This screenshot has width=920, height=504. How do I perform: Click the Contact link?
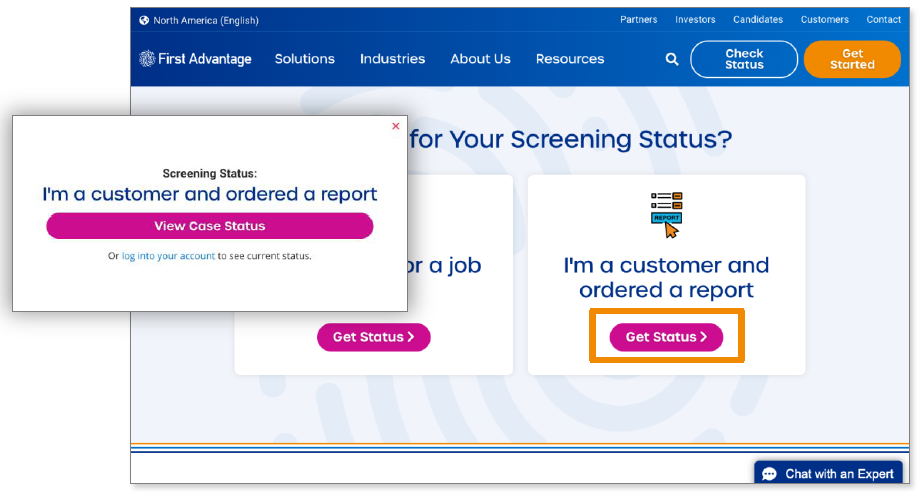[883, 20]
